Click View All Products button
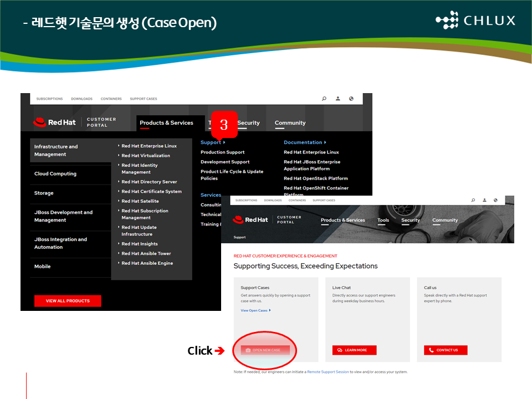This screenshot has width=532, height=399. point(68,301)
